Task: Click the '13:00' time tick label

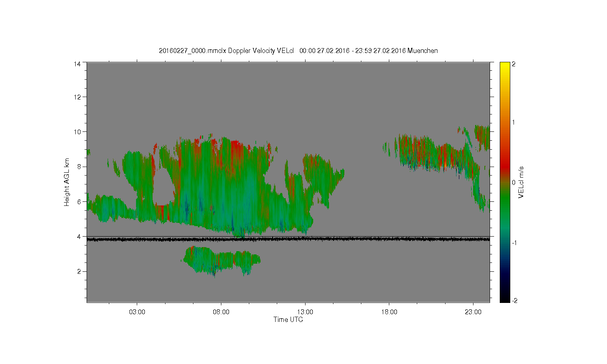Action: click(305, 312)
